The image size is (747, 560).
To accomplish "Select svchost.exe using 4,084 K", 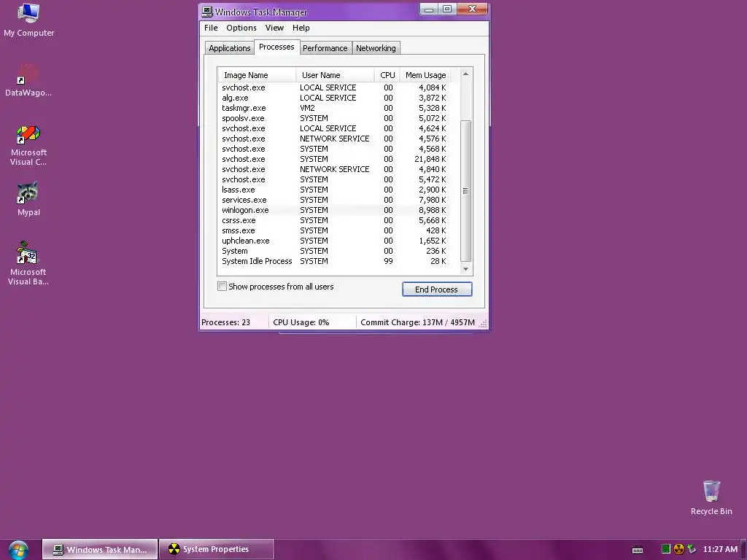I will [334, 87].
